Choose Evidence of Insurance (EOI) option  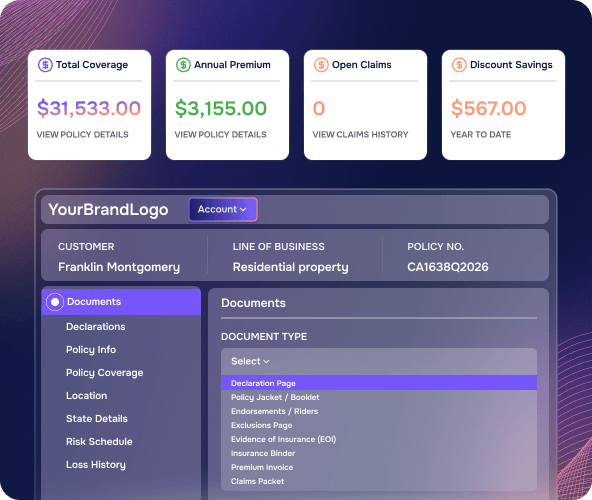[x=283, y=439]
